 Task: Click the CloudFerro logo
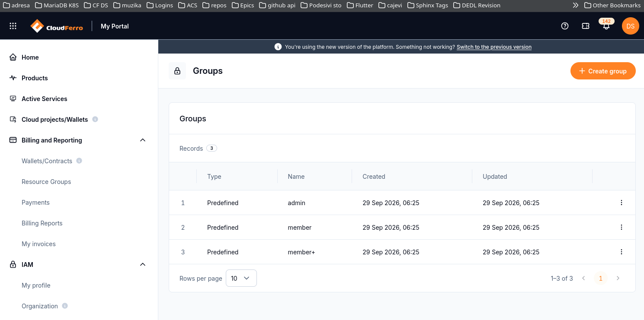[x=57, y=26]
